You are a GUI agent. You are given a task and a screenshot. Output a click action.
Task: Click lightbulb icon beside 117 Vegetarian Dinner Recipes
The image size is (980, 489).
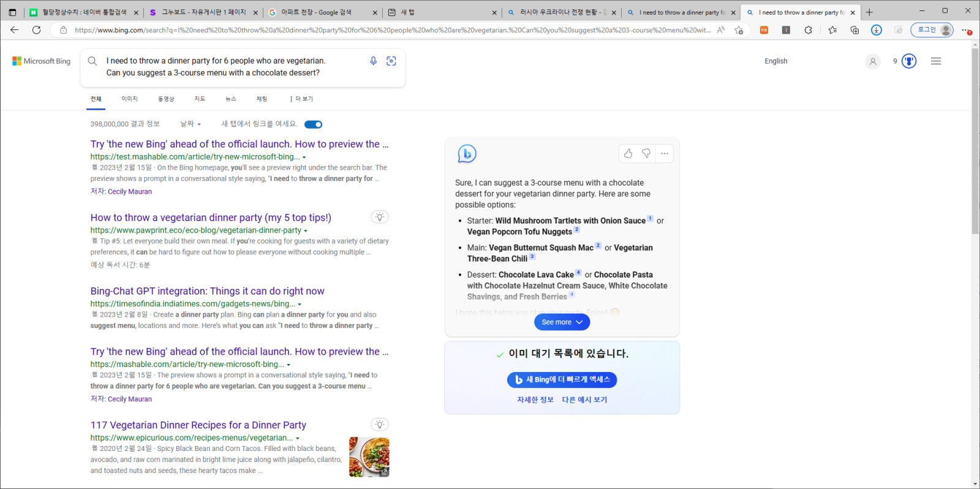[x=380, y=425]
